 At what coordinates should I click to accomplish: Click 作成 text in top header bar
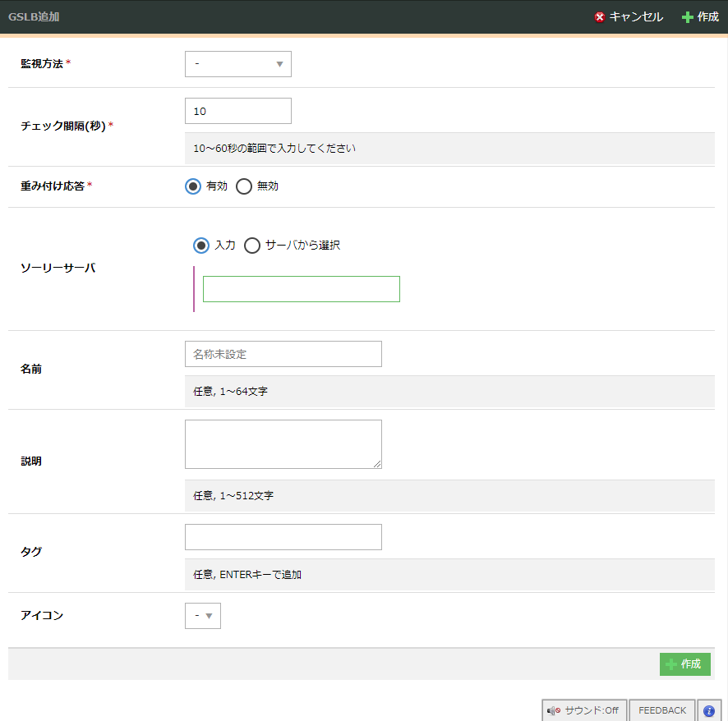pos(707,17)
